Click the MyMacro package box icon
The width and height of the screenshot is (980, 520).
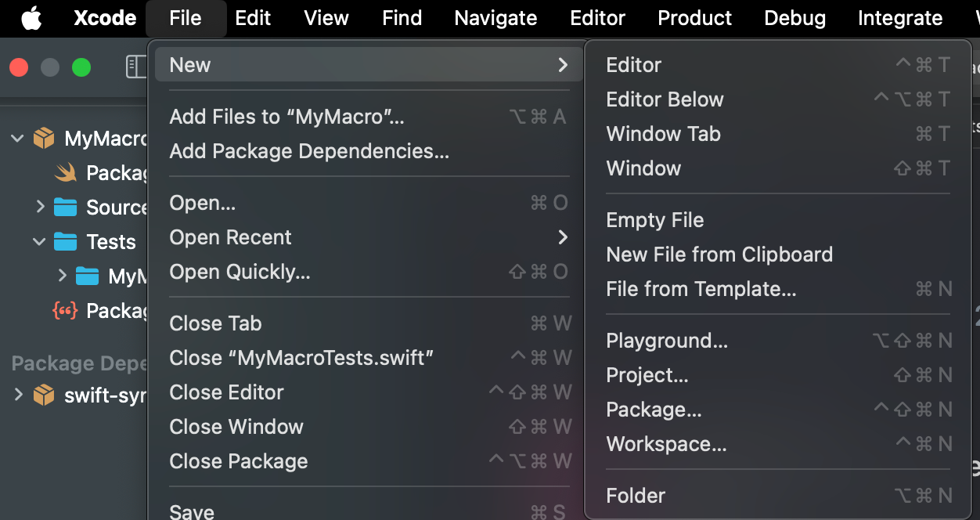click(x=44, y=139)
